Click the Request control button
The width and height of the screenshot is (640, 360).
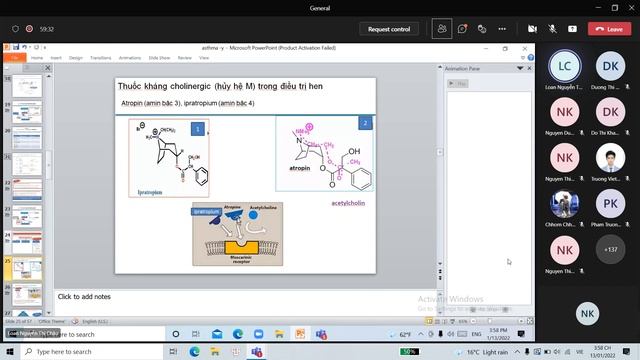point(389,29)
